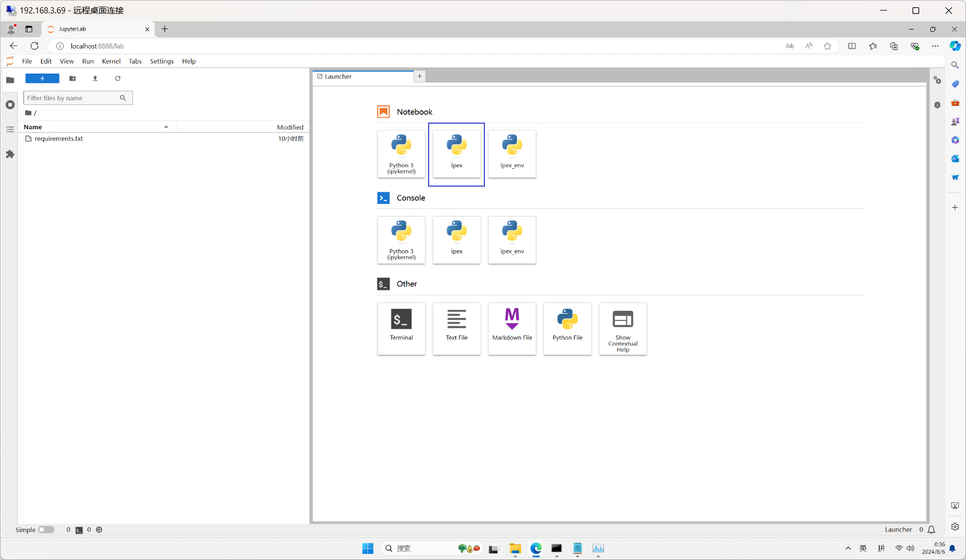Create a Python 3 (ipykernel) notebook

pyautogui.click(x=401, y=154)
